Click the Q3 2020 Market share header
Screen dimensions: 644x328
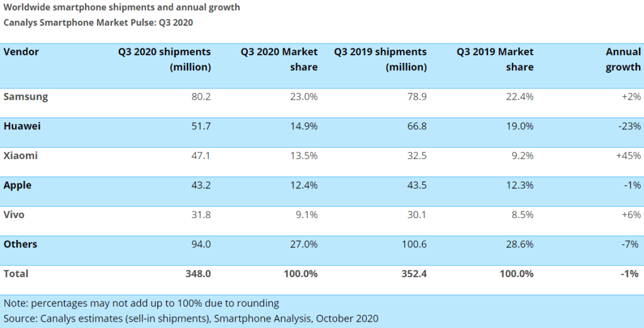click(279, 59)
